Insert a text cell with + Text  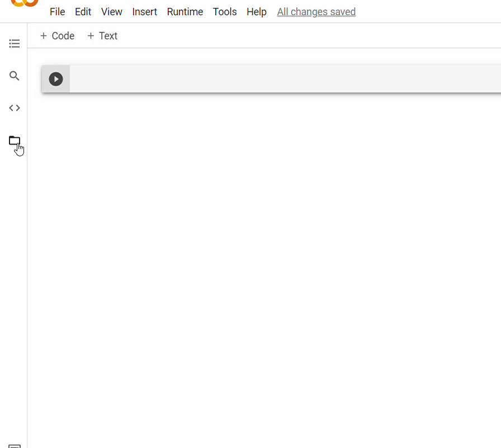coord(102,36)
